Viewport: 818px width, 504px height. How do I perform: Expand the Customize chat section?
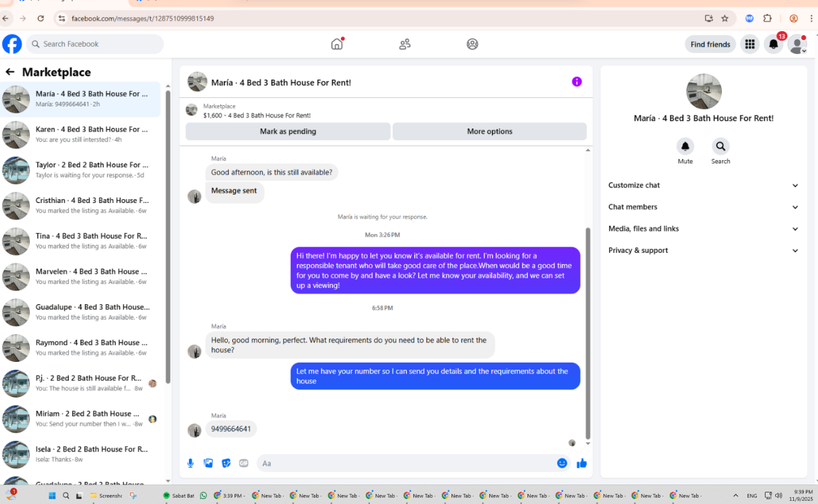coord(704,185)
